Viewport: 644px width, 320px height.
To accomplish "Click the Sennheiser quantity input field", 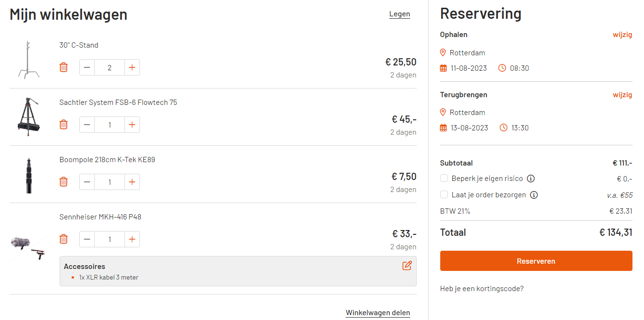I will [110, 239].
